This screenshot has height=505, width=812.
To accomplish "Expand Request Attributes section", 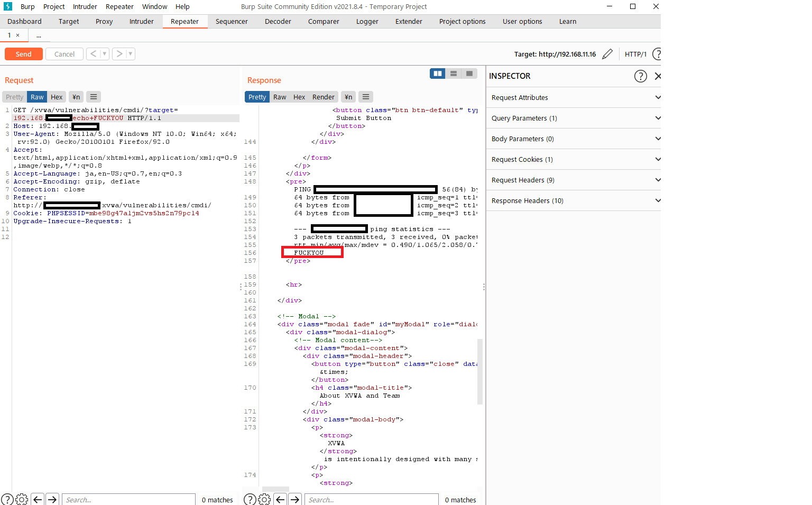I will point(574,97).
